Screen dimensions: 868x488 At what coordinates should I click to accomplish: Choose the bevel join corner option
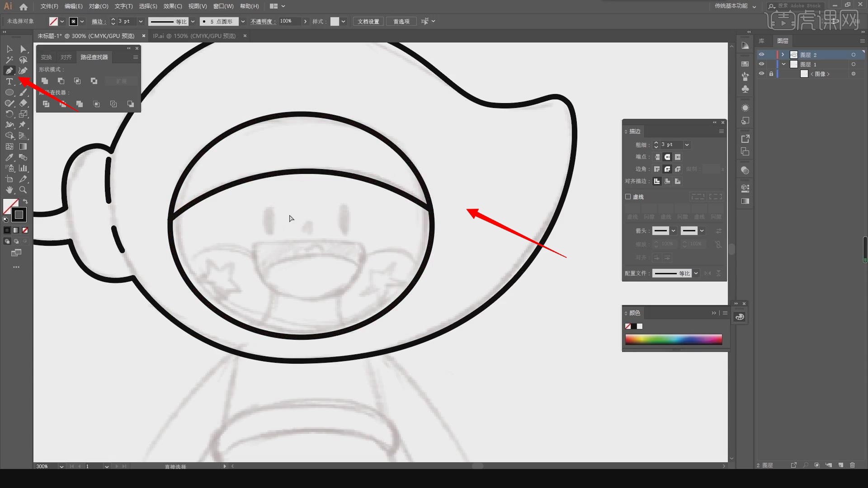pyautogui.click(x=678, y=169)
